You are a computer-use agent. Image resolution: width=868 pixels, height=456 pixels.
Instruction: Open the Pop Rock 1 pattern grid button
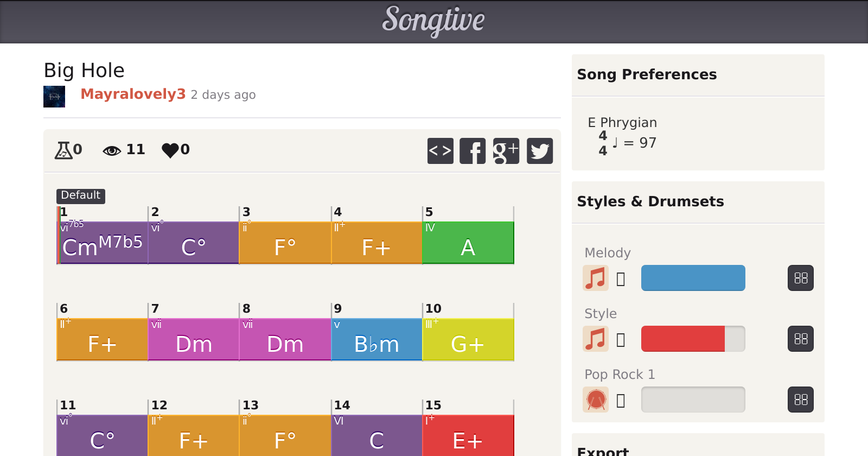point(801,400)
